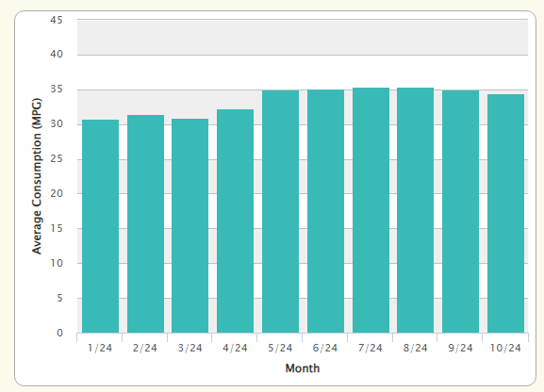Select the 8/24 consumption bar
The image size is (544, 392).
click(x=415, y=210)
